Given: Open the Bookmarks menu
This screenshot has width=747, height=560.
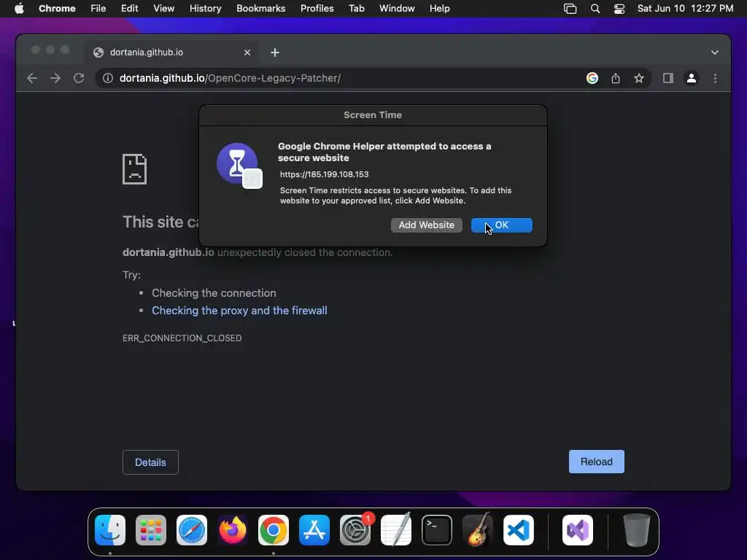Looking at the screenshot, I should (260, 9).
